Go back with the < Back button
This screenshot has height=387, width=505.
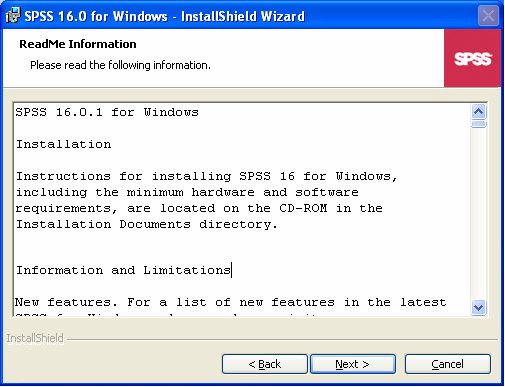(x=265, y=364)
